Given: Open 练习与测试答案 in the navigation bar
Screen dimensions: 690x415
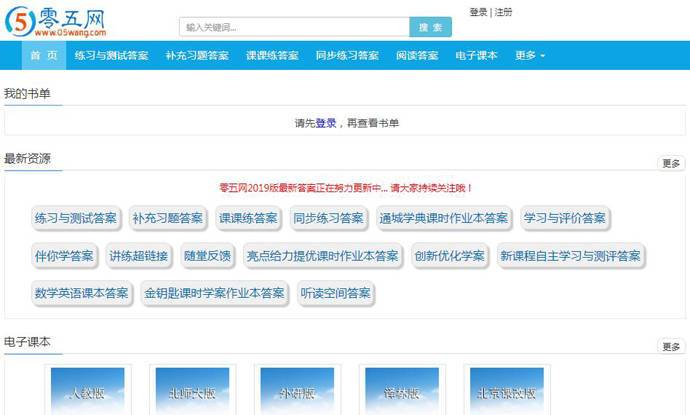Looking at the screenshot, I should [111, 56].
